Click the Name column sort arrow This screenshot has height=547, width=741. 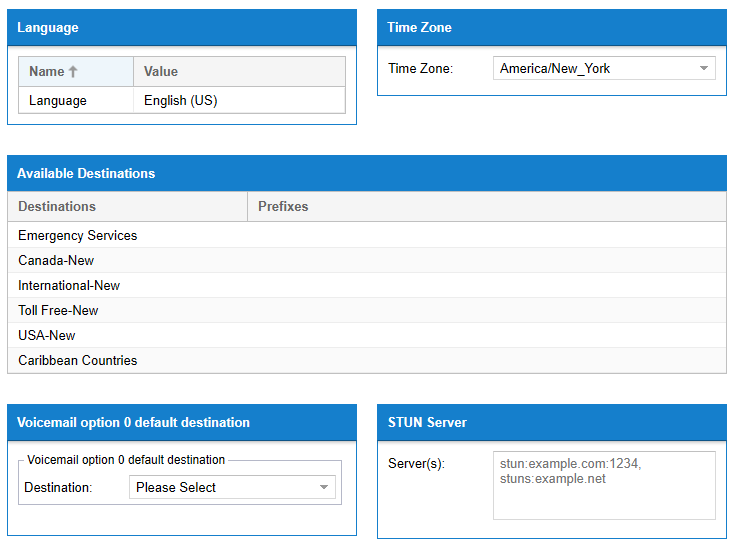tap(73, 72)
